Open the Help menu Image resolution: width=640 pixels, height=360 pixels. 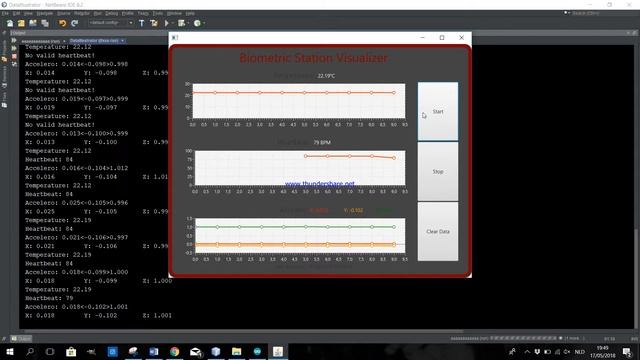point(190,13)
